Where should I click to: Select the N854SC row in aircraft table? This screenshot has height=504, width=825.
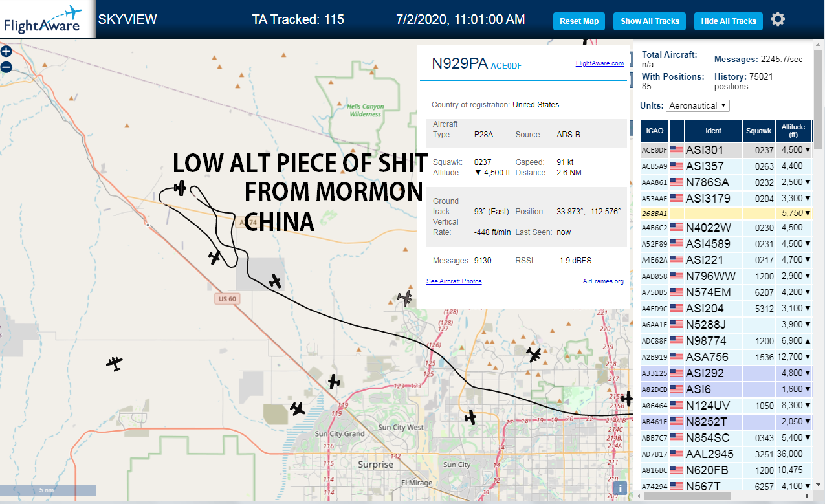click(x=726, y=438)
